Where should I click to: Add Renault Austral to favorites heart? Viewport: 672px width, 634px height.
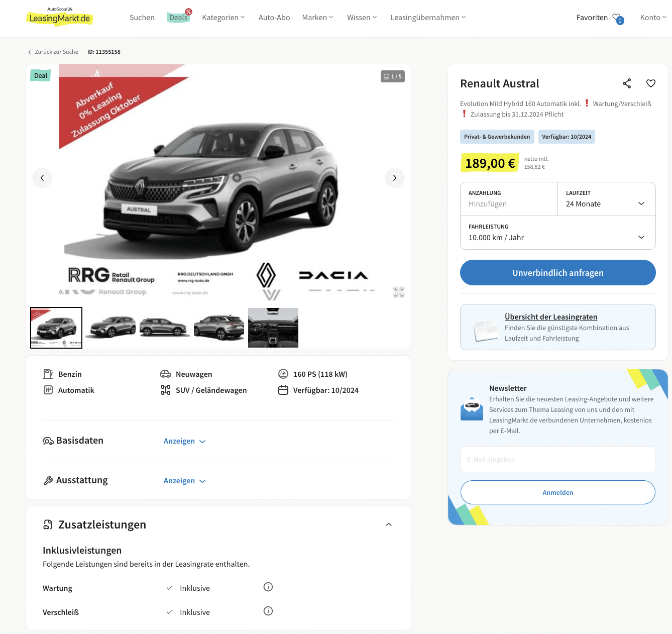651,83
